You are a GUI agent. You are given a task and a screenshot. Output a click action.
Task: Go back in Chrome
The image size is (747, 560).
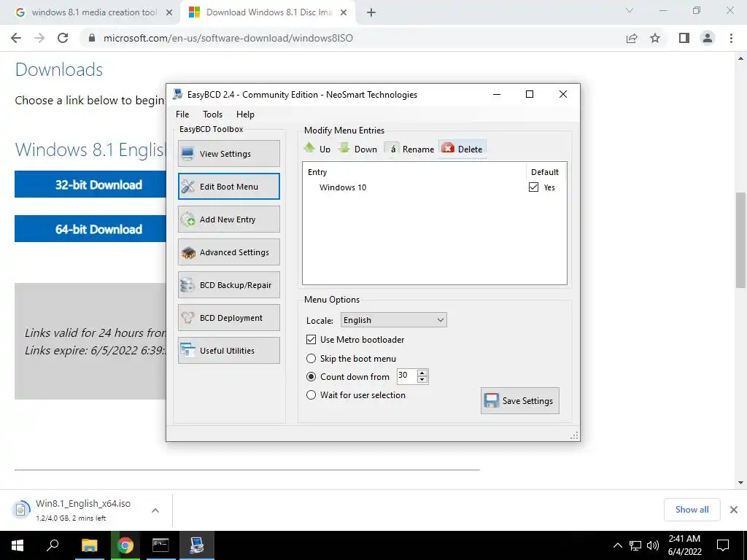click(16, 38)
